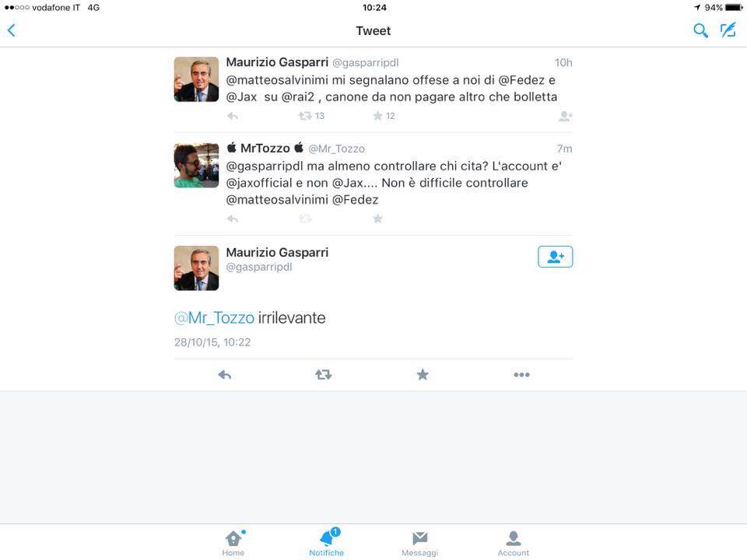Viewport: 747px width, 560px height.
Task: Retweet the "irrilevante" tweet
Action: (324, 375)
